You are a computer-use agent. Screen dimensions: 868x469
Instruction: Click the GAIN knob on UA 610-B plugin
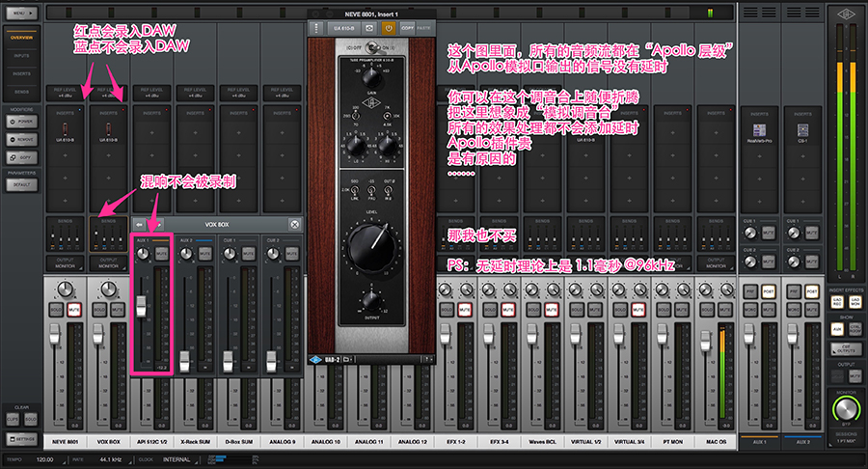click(x=371, y=77)
